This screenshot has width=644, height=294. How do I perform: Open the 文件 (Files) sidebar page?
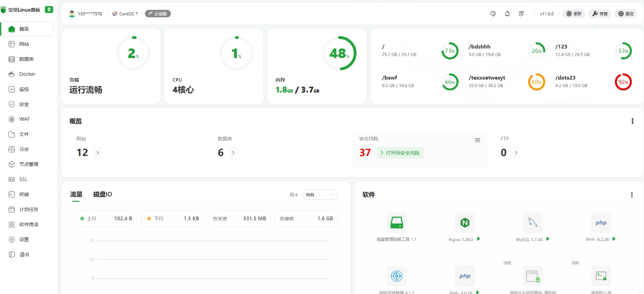click(x=27, y=134)
